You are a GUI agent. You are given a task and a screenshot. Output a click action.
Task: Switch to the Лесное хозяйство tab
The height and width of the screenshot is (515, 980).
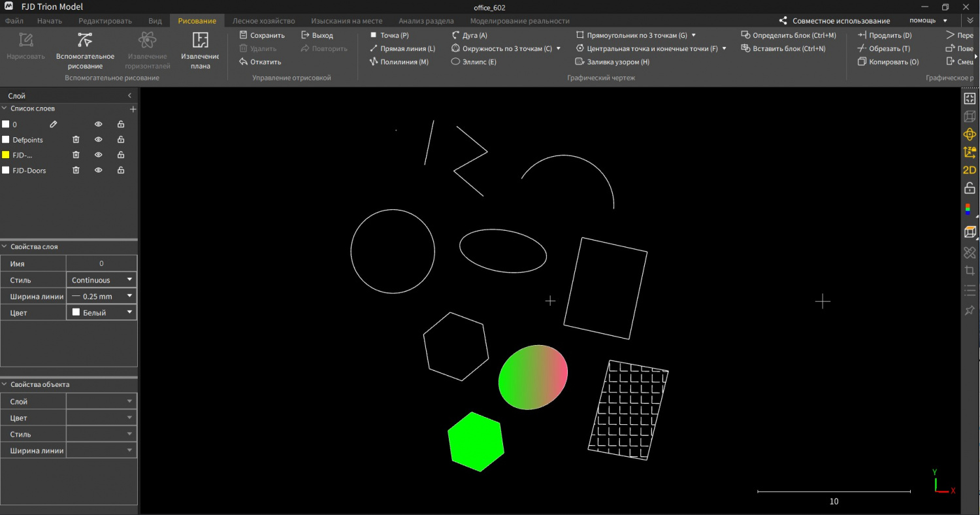[x=264, y=21]
